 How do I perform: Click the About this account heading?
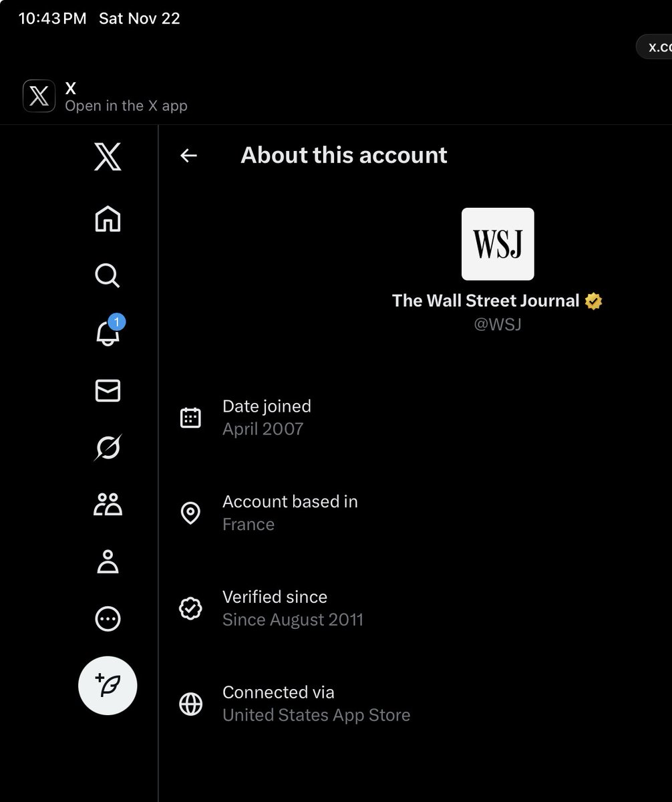click(x=344, y=155)
